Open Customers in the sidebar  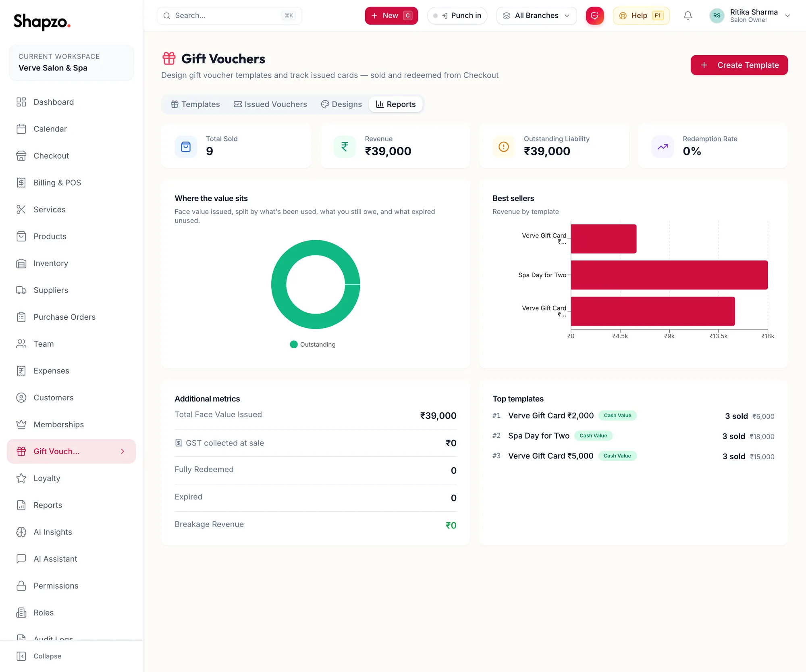click(71, 398)
